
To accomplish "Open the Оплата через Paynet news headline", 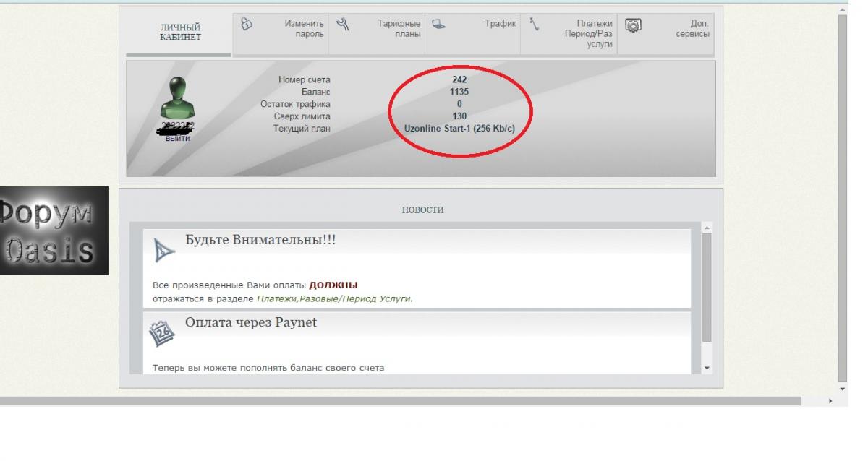I will click(251, 322).
